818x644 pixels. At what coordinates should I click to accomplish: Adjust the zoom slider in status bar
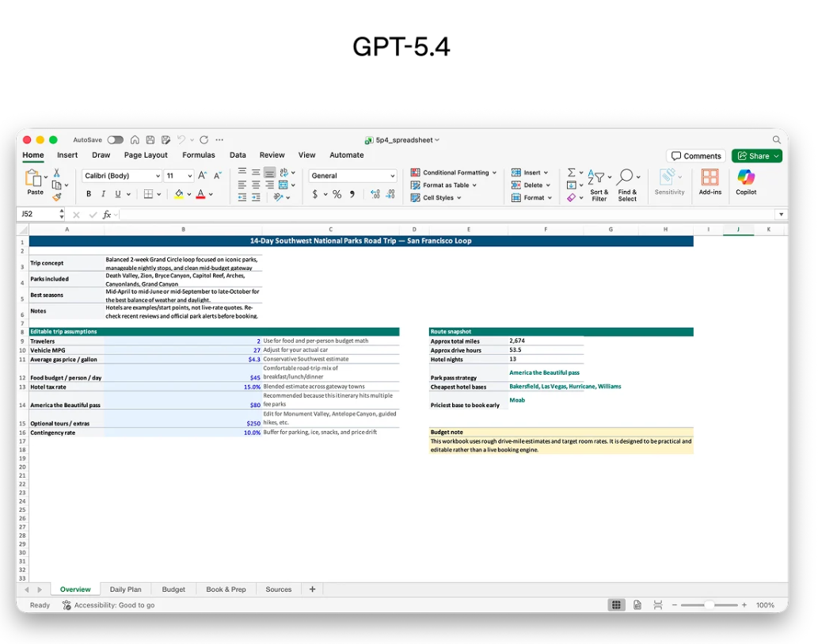pyautogui.click(x=709, y=605)
